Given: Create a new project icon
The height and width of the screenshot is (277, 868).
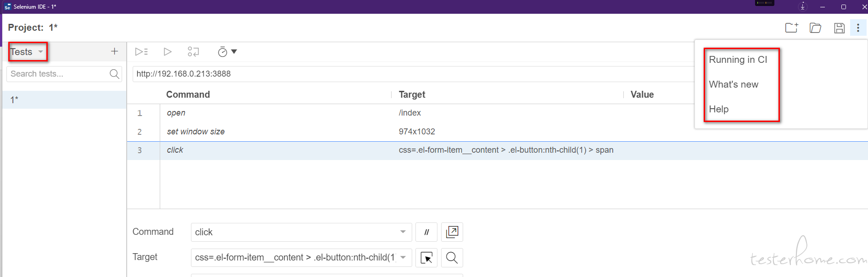Looking at the screenshot, I should 791,28.
